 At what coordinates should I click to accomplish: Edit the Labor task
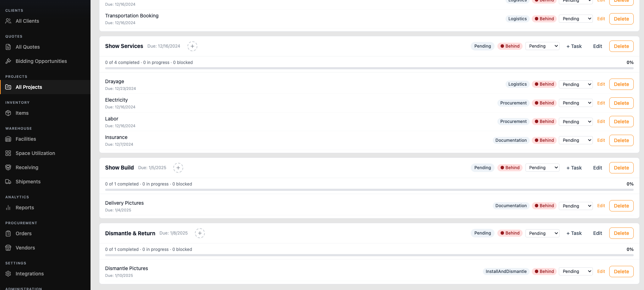tap(601, 122)
